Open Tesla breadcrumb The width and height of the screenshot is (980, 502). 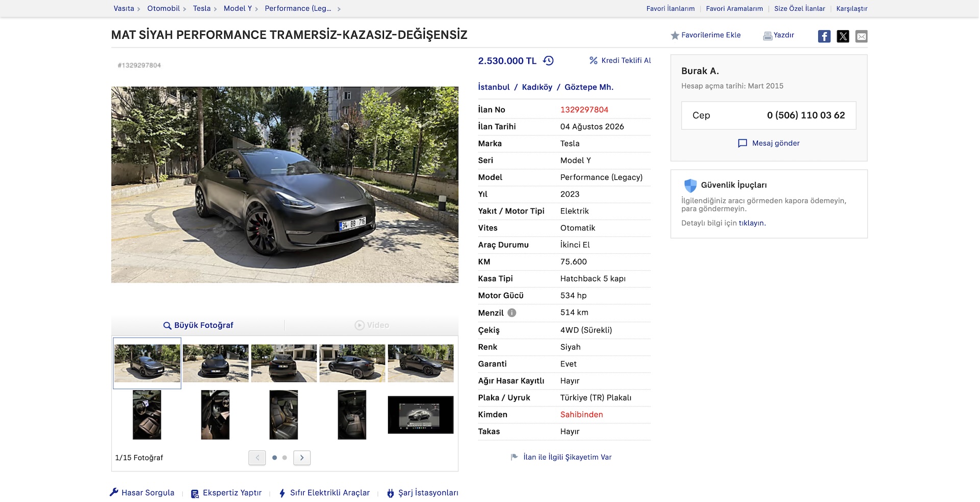(202, 8)
